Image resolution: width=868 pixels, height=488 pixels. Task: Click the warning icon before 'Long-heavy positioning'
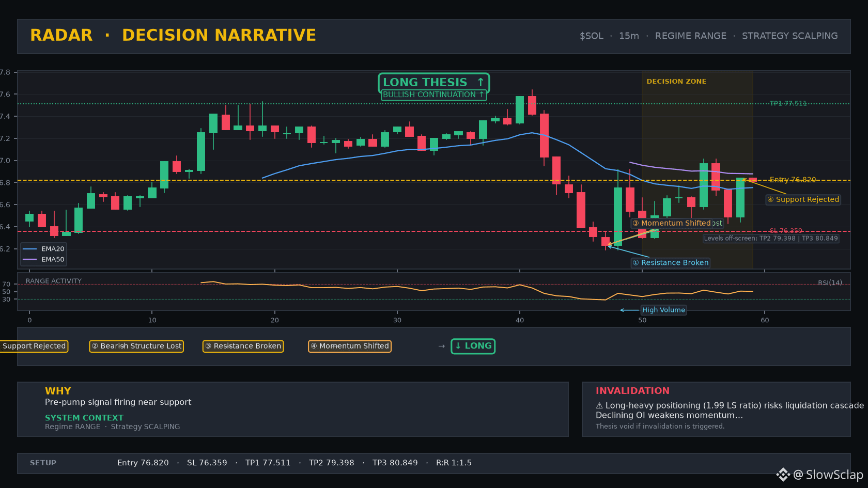point(599,406)
